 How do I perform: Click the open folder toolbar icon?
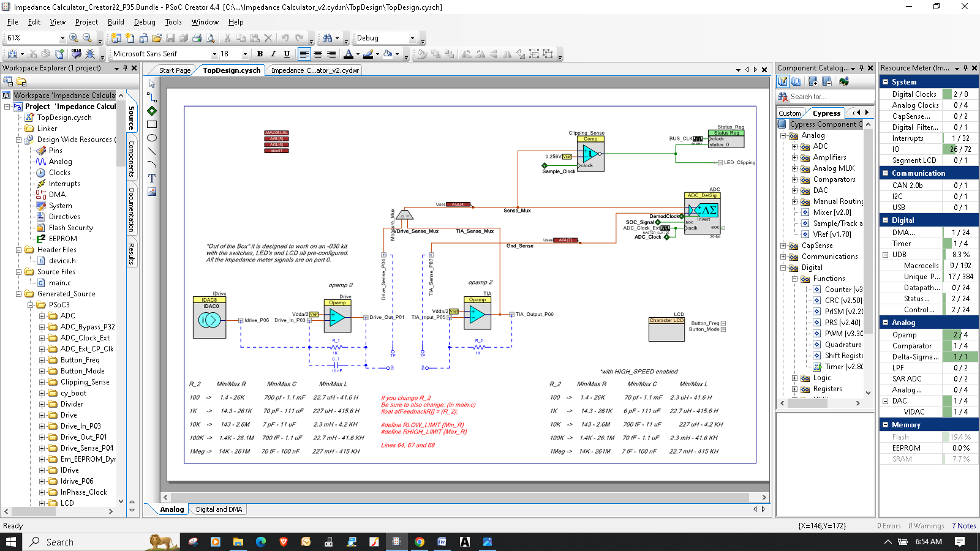[157, 38]
